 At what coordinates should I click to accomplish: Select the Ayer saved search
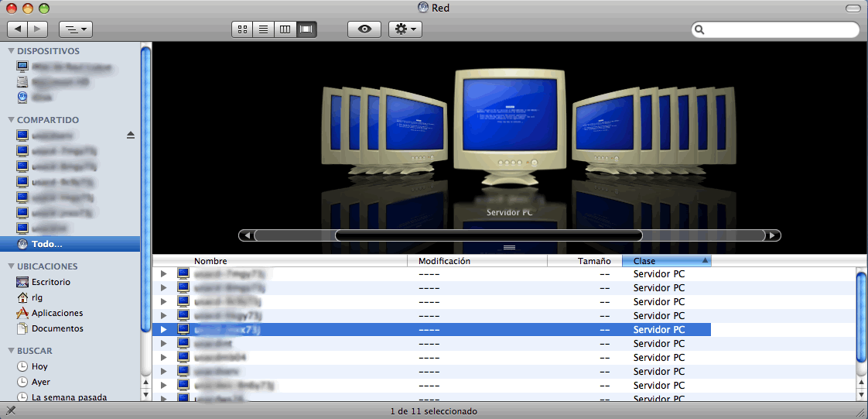coord(40,382)
